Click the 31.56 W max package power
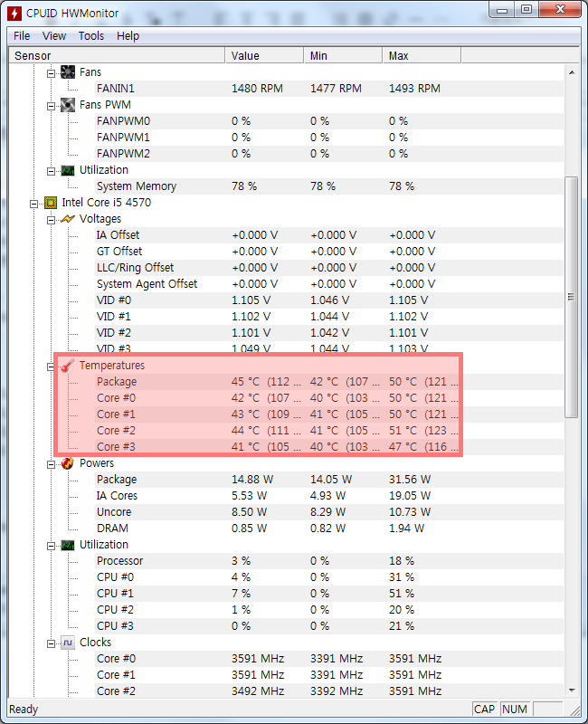The width and height of the screenshot is (588, 724). point(410,480)
